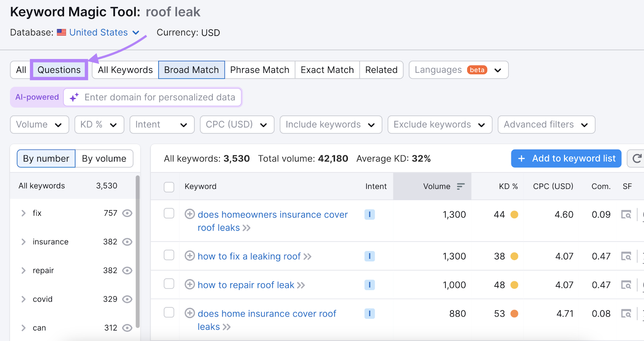Switch to the Questions tab
Screen dimensions: 644x341
click(59, 70)
